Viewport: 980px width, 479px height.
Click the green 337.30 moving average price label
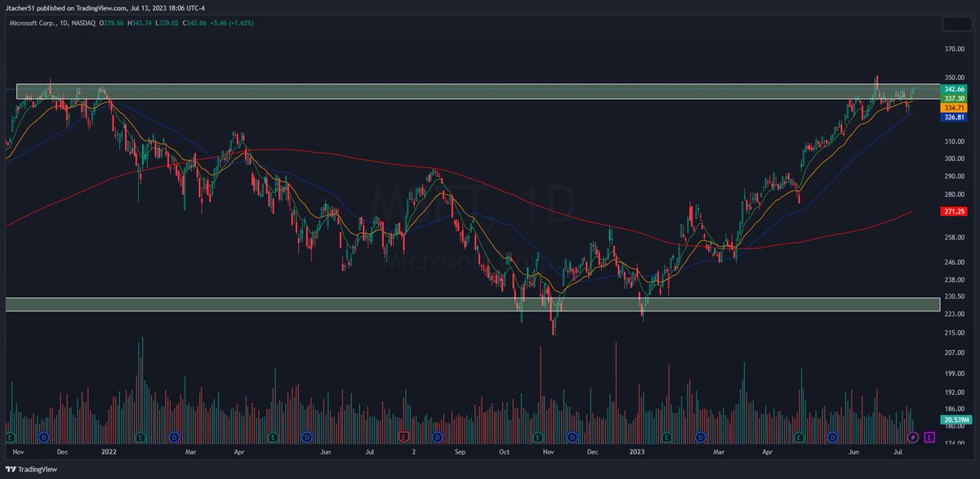point(955,97)
